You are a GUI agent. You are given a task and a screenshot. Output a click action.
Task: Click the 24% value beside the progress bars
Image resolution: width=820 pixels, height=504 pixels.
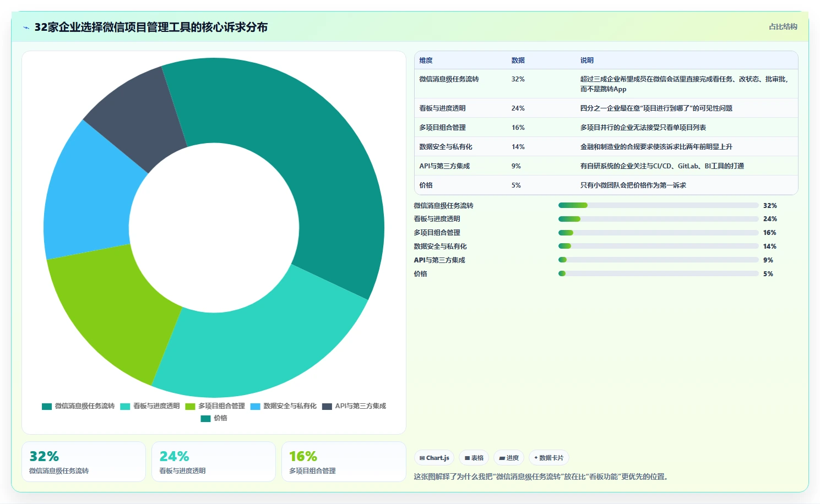(x=770, y=219)
